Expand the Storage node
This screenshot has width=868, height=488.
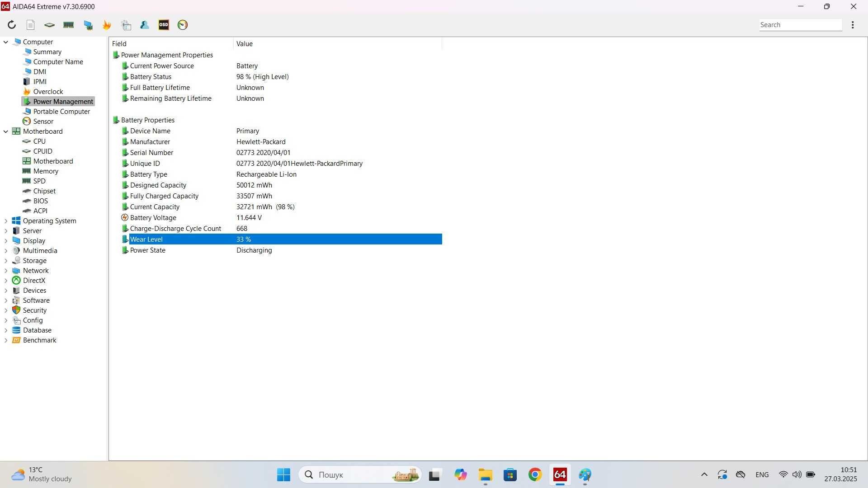6,261
